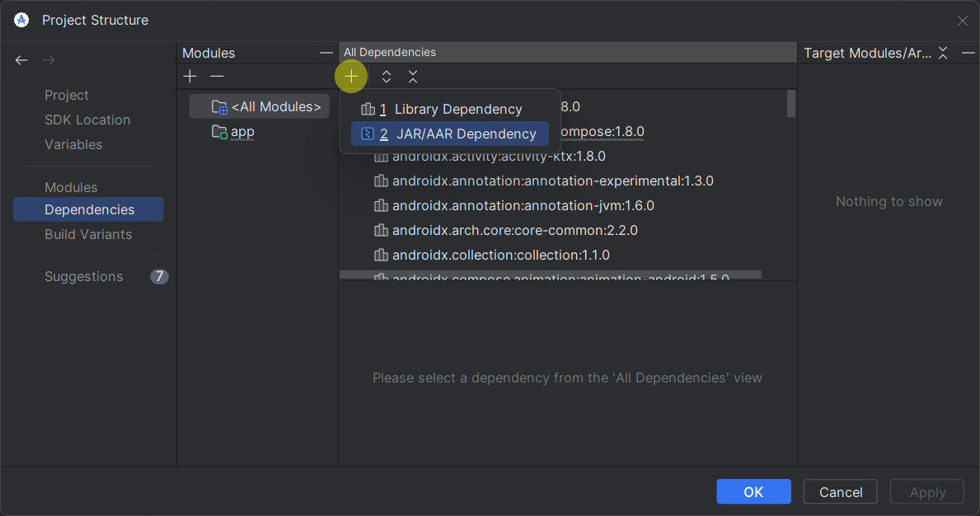
Task: Expand all items in the dependencies list
Action: 386,76
